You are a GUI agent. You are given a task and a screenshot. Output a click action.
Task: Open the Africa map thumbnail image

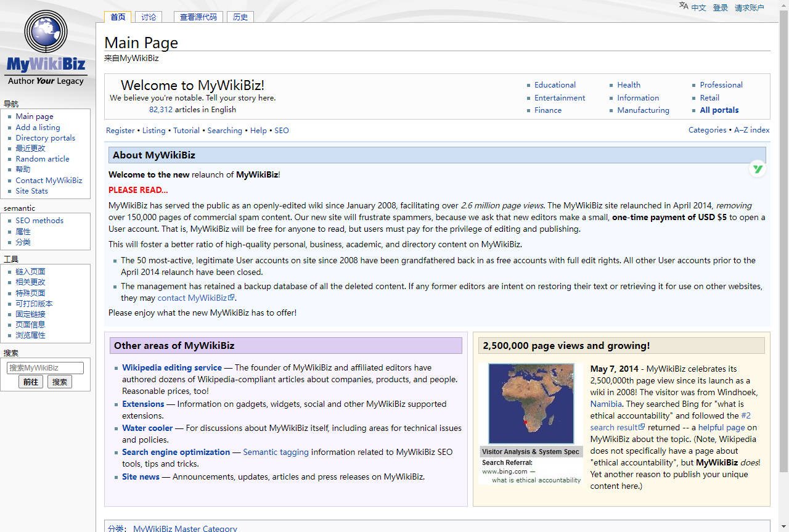coord(531,404)
